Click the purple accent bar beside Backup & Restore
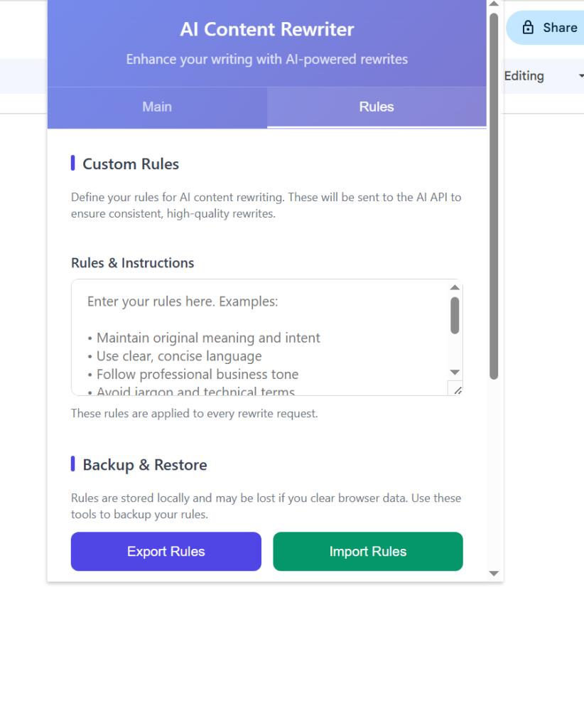The height and width of the screenshot is (728, 584). click(x=72, y=464)
